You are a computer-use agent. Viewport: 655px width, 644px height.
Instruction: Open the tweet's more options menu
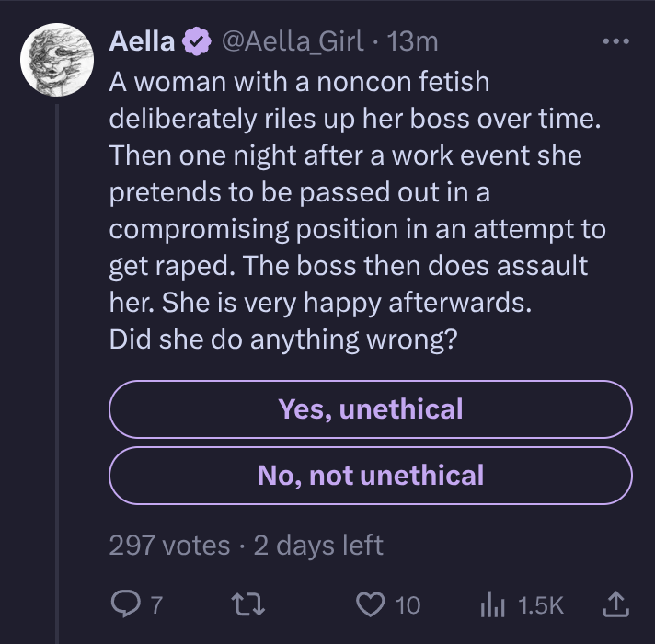tap(614, 41)
